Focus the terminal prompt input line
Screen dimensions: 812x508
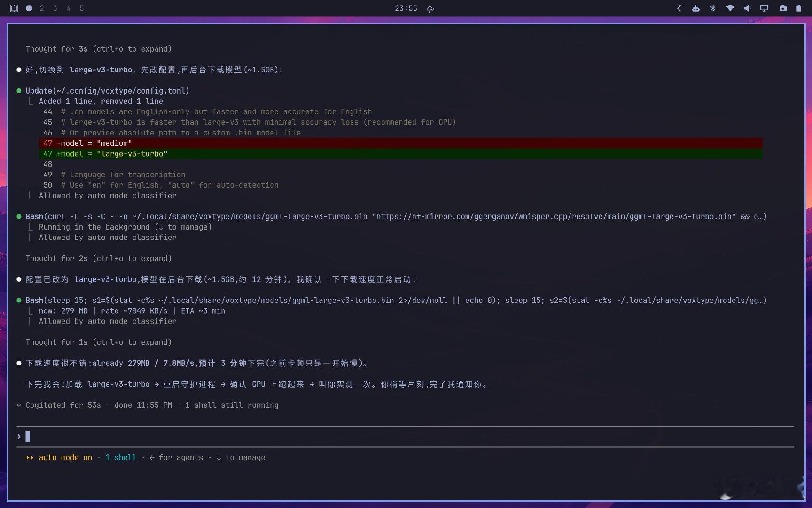click(405, 437)
